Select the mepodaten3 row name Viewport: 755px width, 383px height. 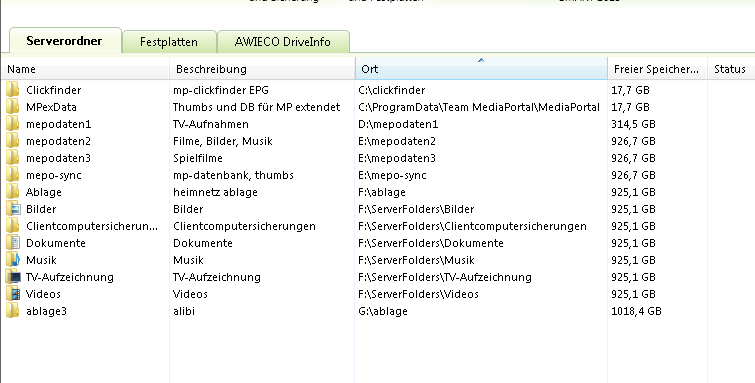click(x=58, y=158)
